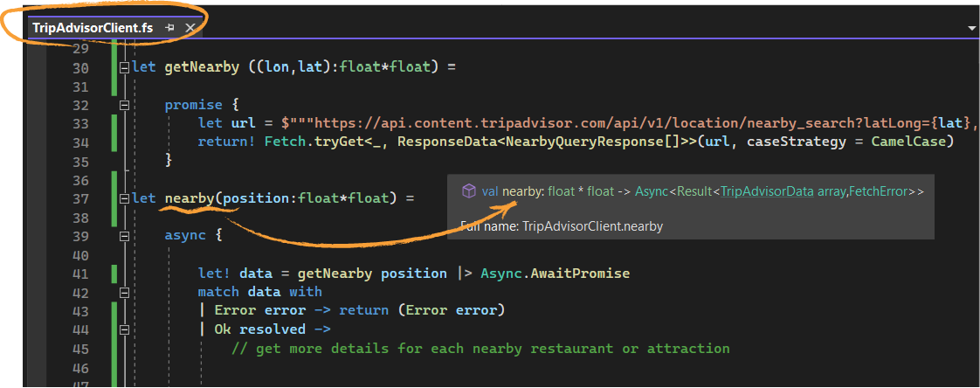980x388 pixels.
Task: Collapse the promise block on line 32
Action: pyautogui.click(x=124, y=105)
